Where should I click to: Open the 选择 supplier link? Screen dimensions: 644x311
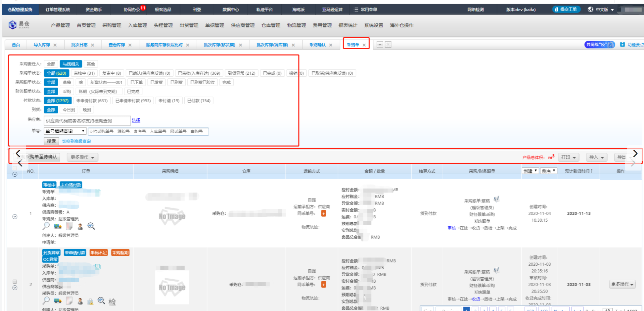click(x=136, y=120)
